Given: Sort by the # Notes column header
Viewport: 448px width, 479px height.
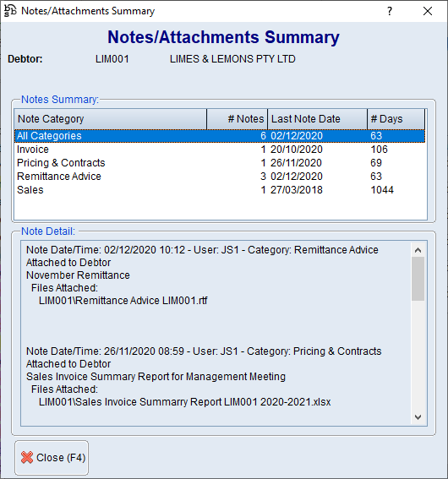Looking at the screenshot, I should (238, 119).
